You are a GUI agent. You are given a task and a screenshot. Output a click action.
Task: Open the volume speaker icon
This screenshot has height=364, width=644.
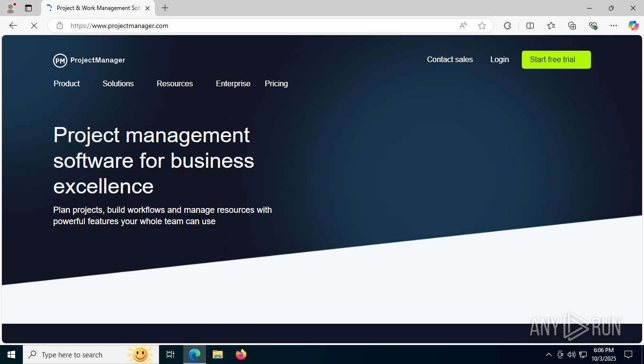tap(571, 355)
